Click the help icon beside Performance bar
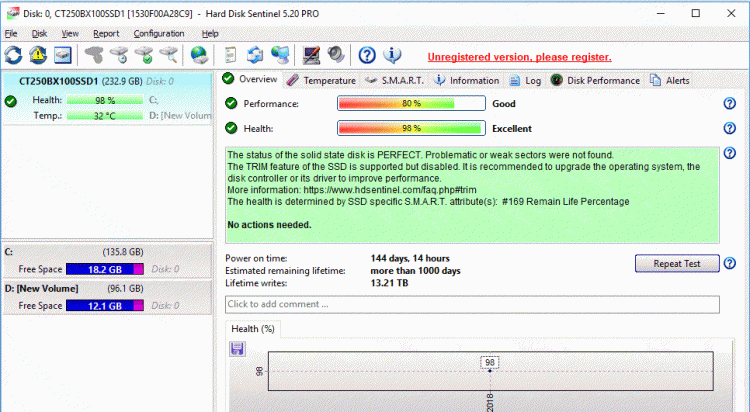The image size is (750, 412). (x=729, y=103)
